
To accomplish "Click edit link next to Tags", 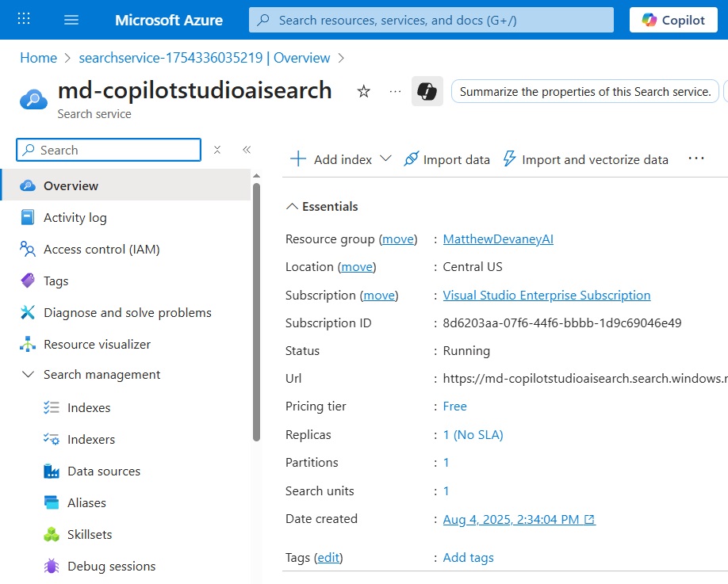I will [x=328, y=558].
